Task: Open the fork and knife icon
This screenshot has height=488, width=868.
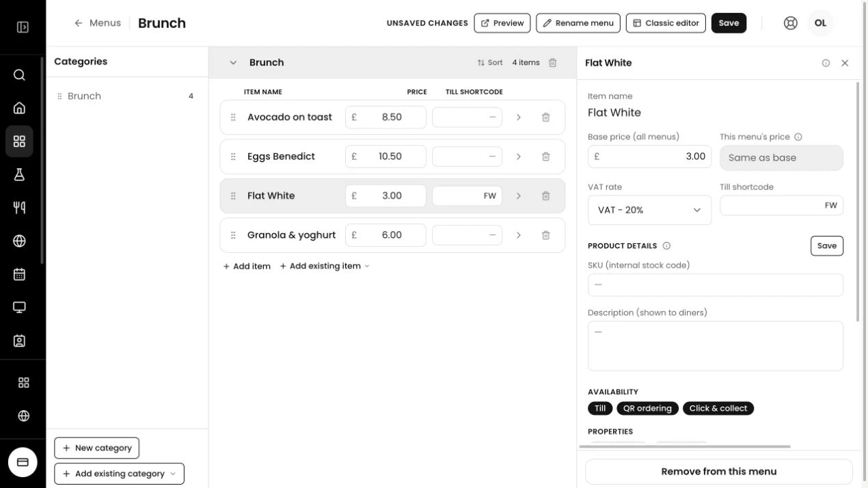Action: tap(19, 207)
